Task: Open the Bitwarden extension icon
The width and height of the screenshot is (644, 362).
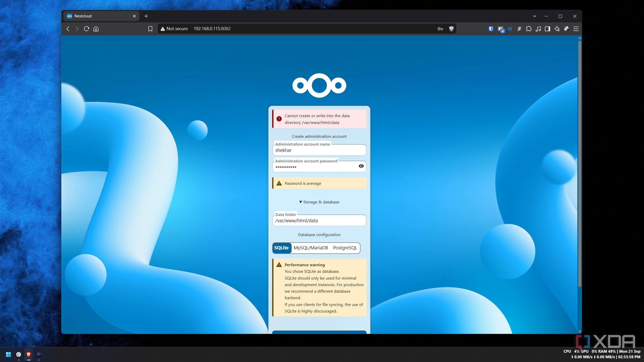Action: (x=491, y=29)
